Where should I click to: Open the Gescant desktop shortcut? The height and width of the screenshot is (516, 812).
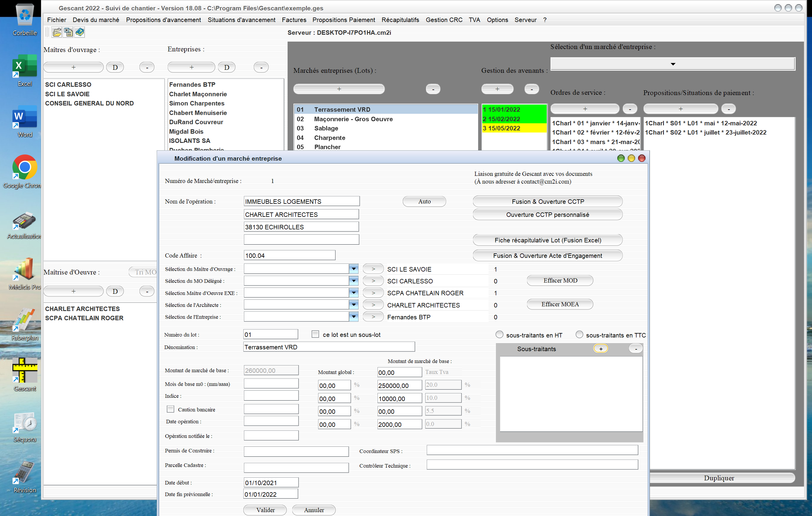[25, 375]
